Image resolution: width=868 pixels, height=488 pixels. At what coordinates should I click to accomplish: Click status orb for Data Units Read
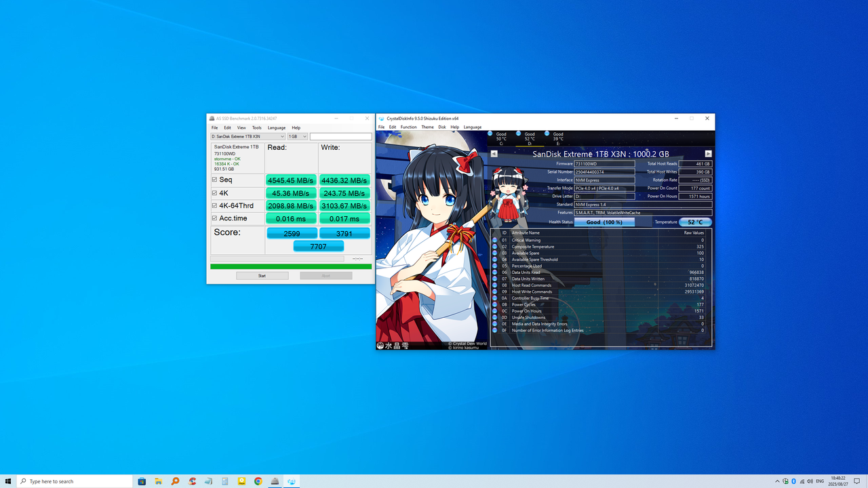(494, 272)
